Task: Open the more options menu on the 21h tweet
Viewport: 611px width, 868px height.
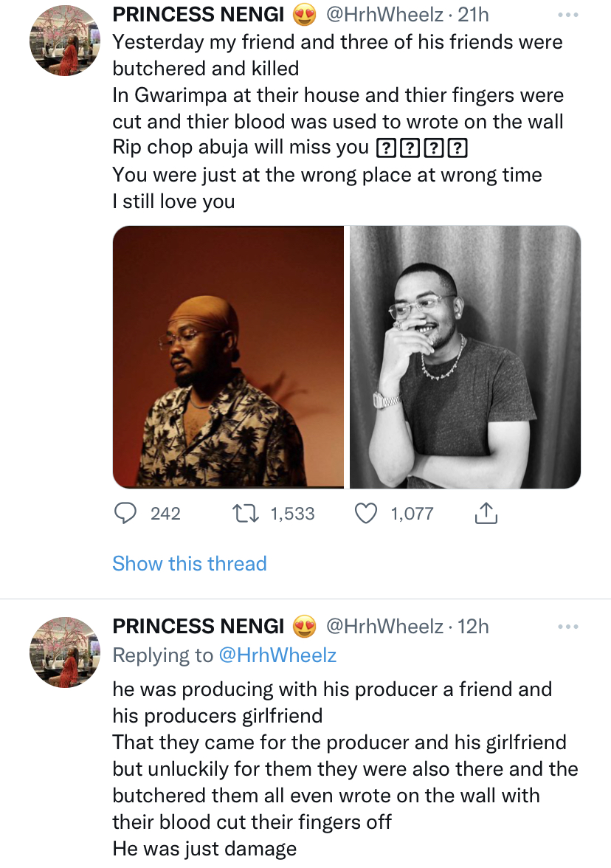Action: click(x=568, y=15)
